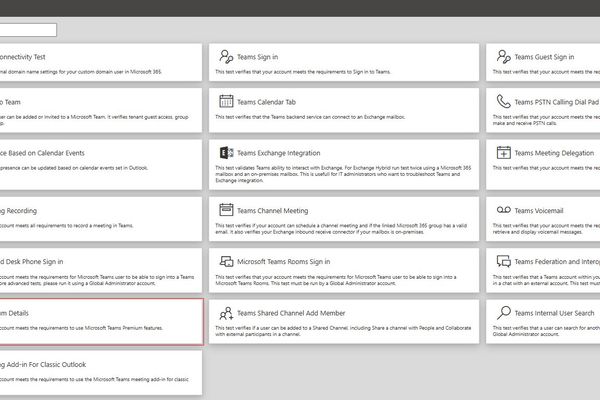Image resolution: width=600 pixels, height=400 pixels.
Task: Open Teams Internal User Search title
Action: (554, 313)
